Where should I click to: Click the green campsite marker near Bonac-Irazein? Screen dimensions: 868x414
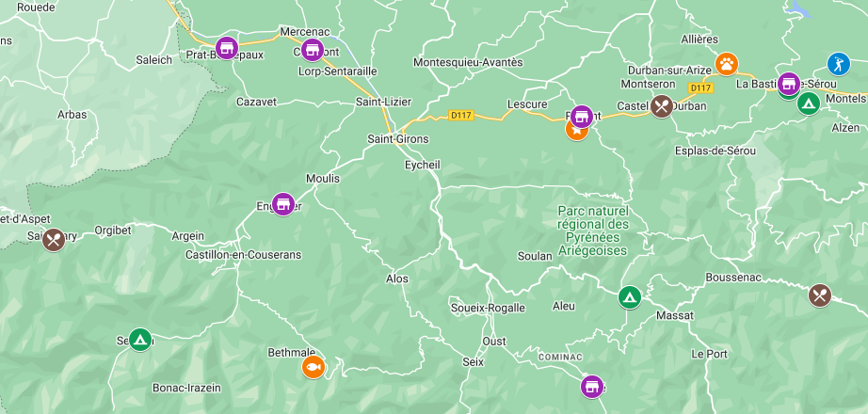tap(140, 340)
